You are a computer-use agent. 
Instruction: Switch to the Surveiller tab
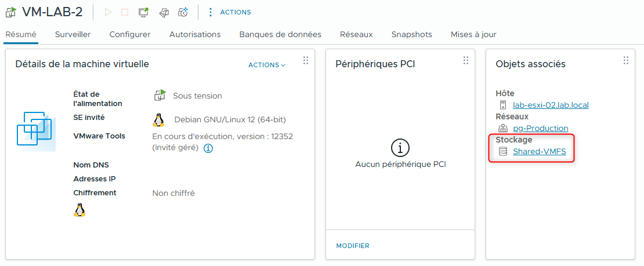pos(73,35)
